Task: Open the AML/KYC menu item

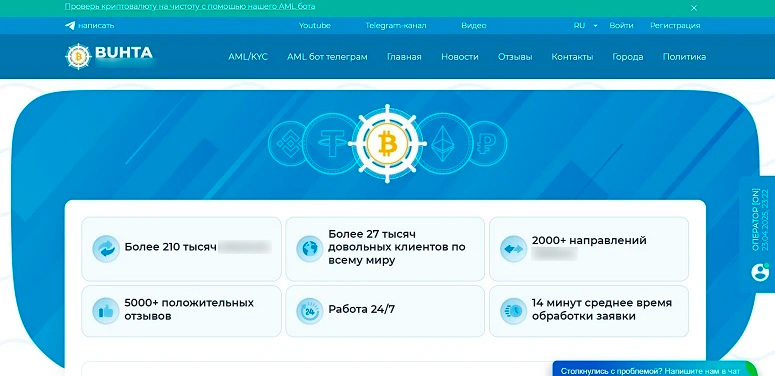Action: click(248, 57)
